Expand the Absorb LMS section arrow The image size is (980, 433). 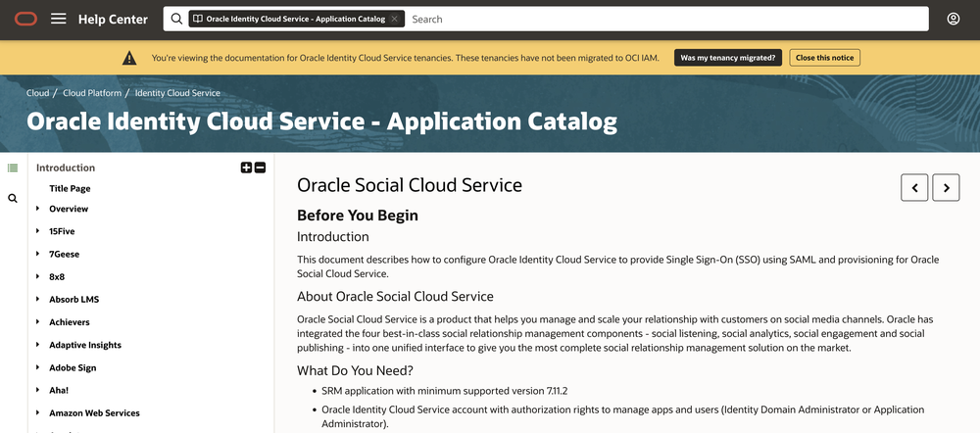(x=38, y=299)
